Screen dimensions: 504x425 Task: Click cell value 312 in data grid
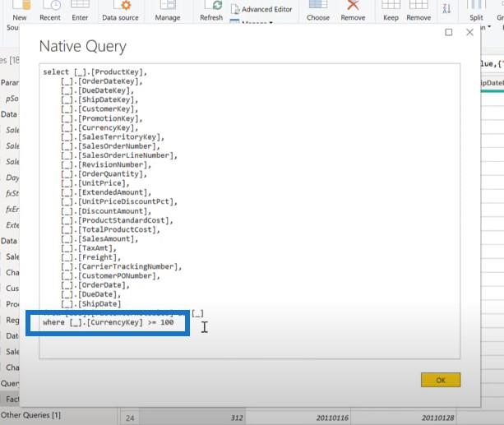237,418
